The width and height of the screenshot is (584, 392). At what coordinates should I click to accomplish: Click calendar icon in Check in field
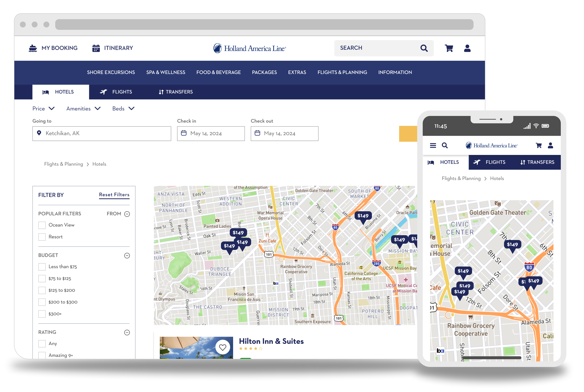(184, 133)
